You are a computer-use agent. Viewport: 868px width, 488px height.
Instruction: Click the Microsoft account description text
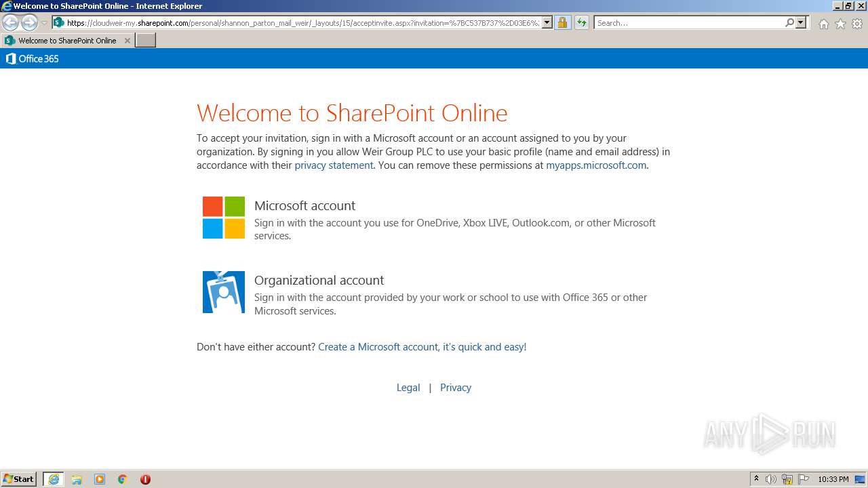[x=455, y=229]
